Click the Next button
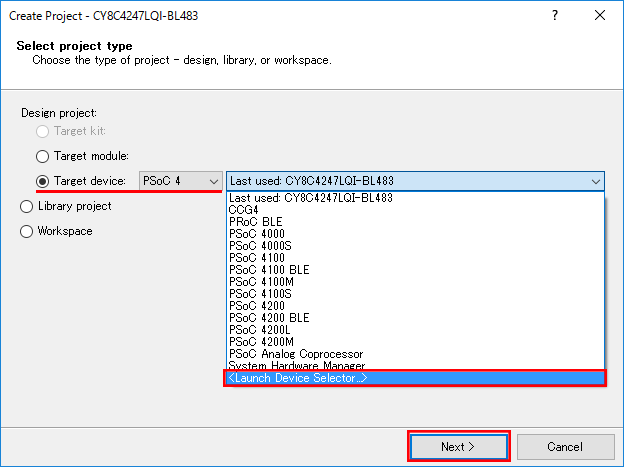The image size is (624, 467). [x=459, y=447]
